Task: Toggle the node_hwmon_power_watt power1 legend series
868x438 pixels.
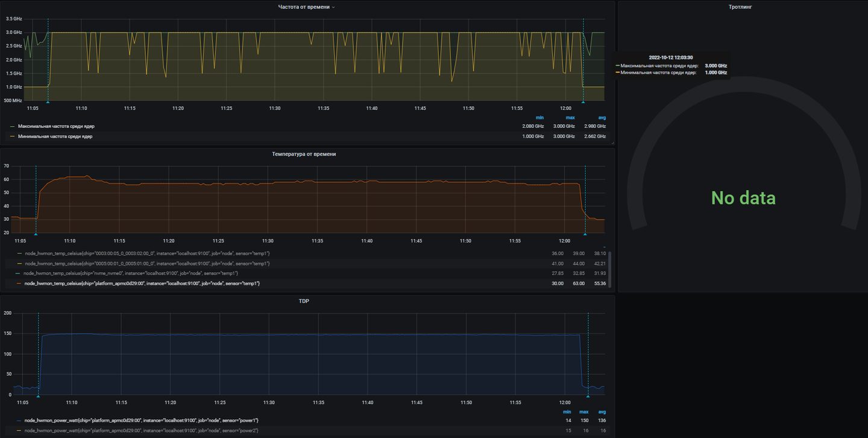Action: (x=142, y=421)
